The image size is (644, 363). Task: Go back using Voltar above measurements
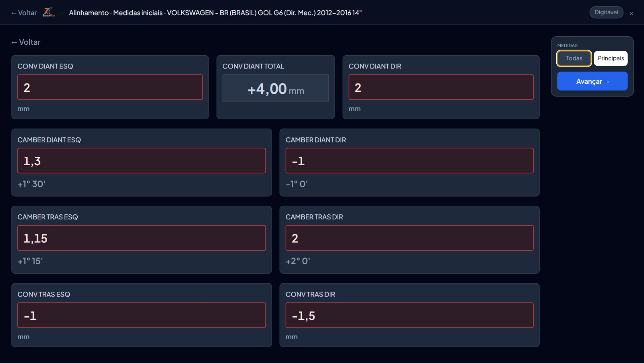tap(26, 42)
